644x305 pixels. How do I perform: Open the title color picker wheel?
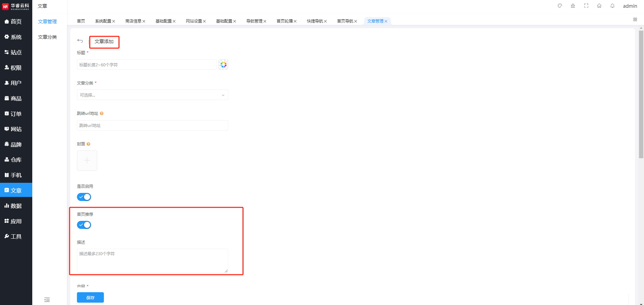[x=223, y=65]
